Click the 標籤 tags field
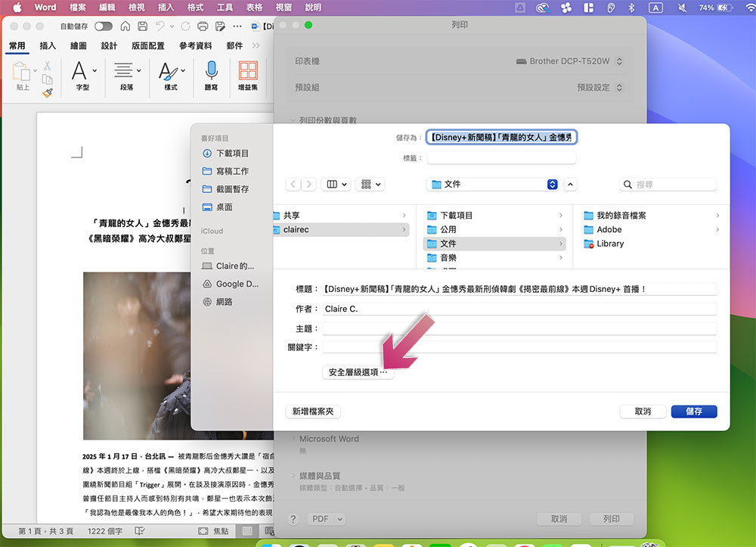Viewport: 756px width, 547px height. pos(501,157)
